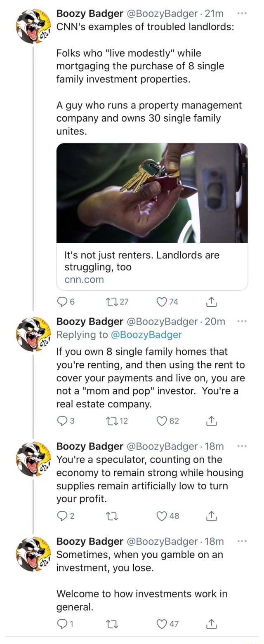Open more options on the speculator tweet
The image size is (264, 644).
pyautogui.click(x=241, y=447)
